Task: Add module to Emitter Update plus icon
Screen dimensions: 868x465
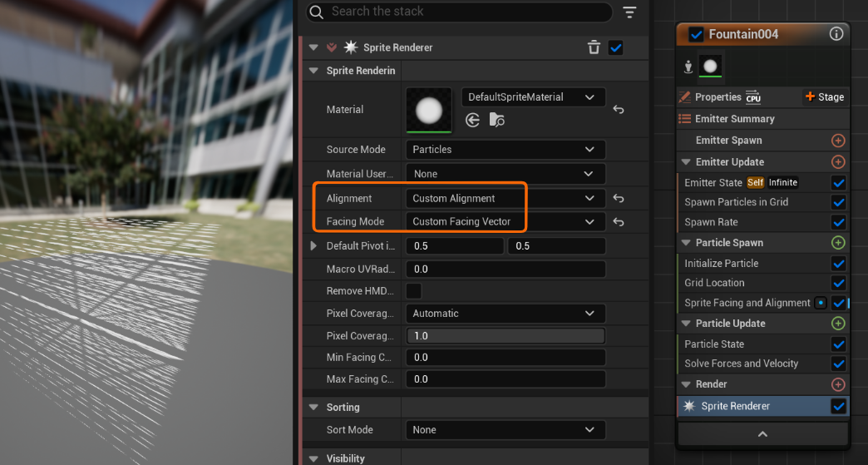Action: click(838, 162)
